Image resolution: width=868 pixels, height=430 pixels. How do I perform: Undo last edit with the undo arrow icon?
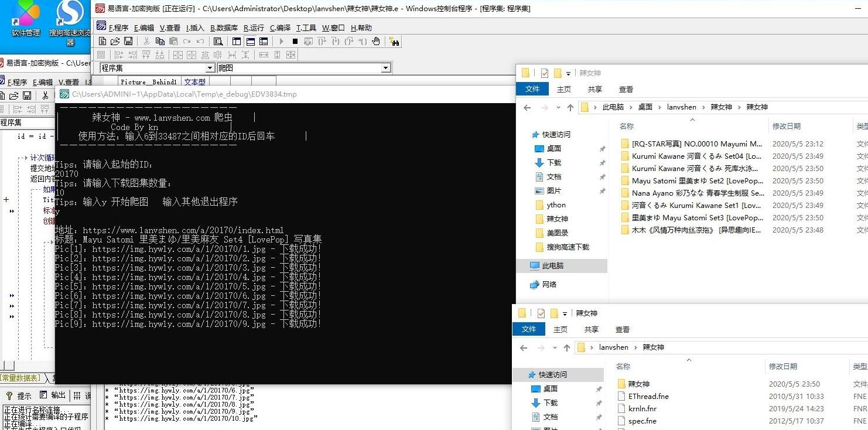point(200,42)
